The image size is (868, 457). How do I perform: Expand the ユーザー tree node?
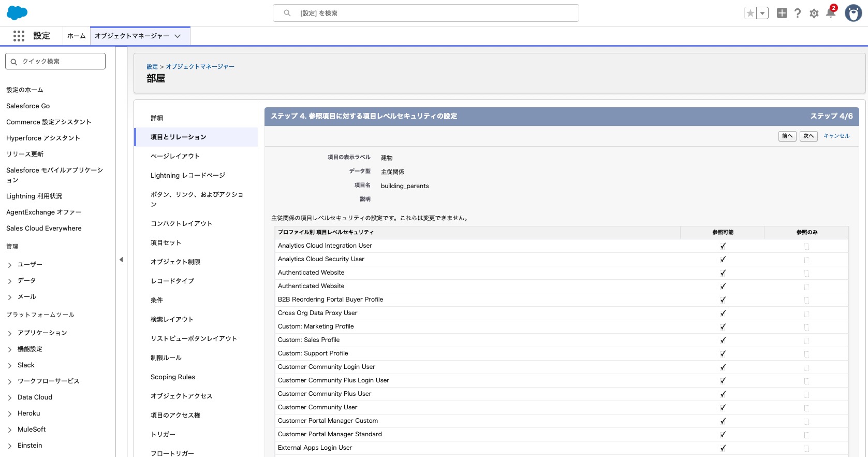tap(10, 265)
